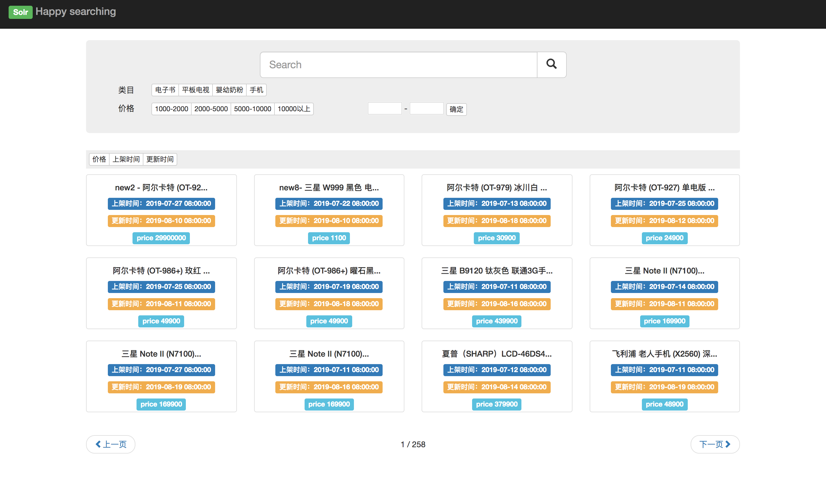Focus the minimum price input box
The height and width of the screenshot is (504, 826).
(x=385, y=109)
